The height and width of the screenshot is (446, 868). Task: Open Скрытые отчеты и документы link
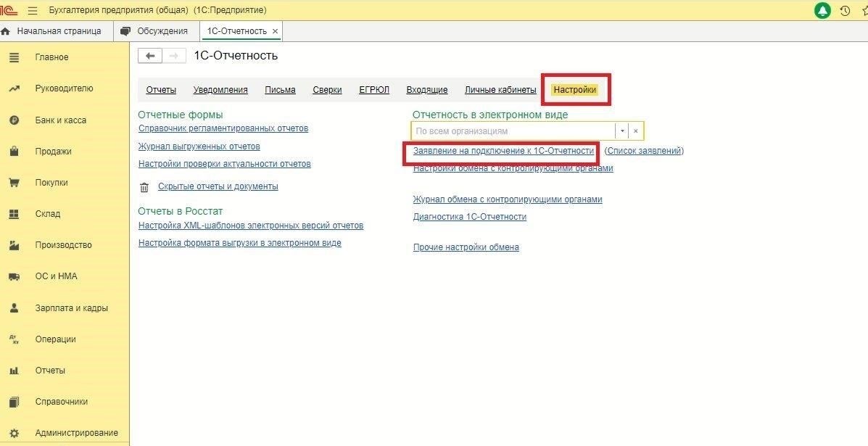(218, 186)
